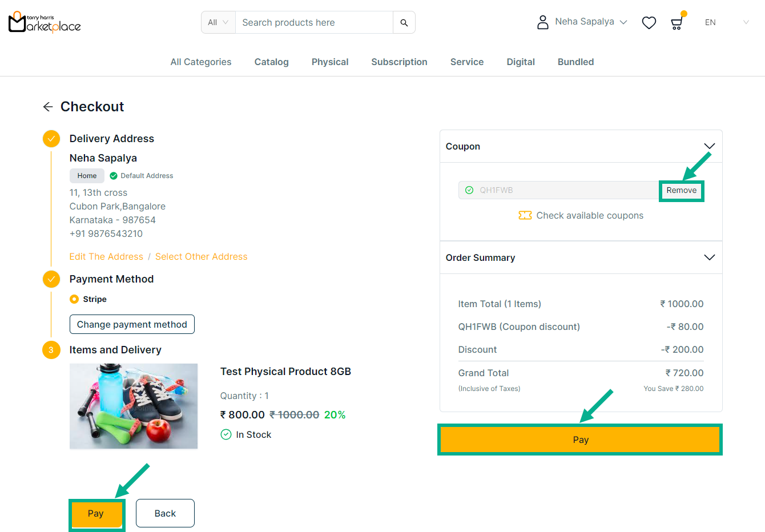Viewport: 765px width, 532px height.
Task: Open the All search category dropdown
Action: coord(218,23)
